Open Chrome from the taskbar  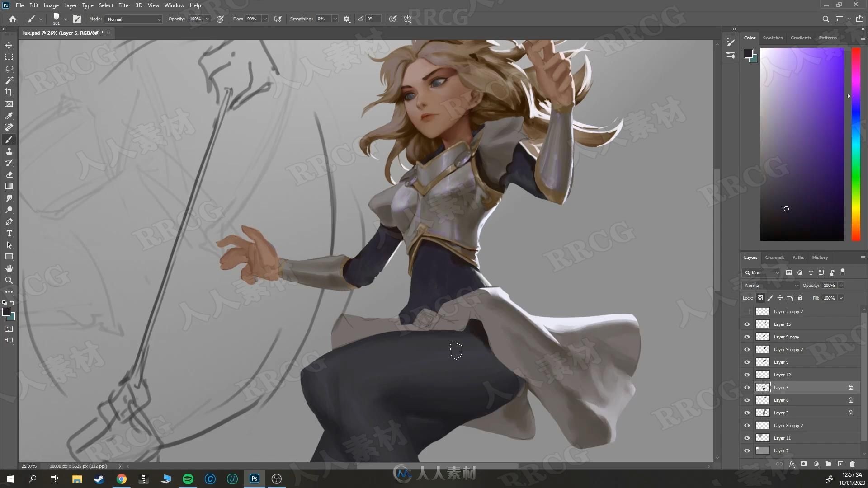[122, 479]
